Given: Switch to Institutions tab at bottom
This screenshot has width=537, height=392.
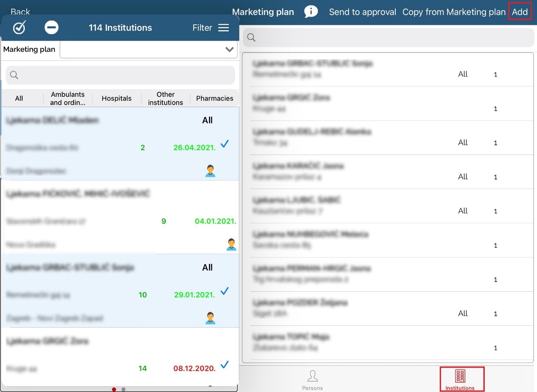Looking at the screenshot, I should click(x=460, y=379).
